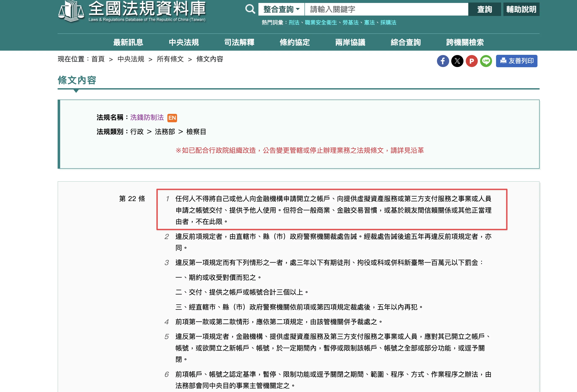
Task: Click the 查詢 search button
Action: [x=484, y=9]
